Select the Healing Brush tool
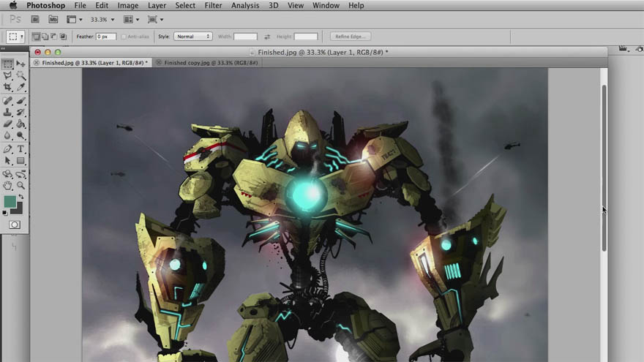 (8, 101)
